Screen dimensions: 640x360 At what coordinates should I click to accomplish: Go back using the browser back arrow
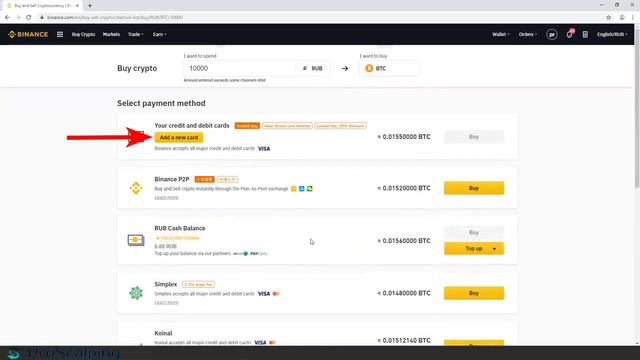tap(7, 18)
